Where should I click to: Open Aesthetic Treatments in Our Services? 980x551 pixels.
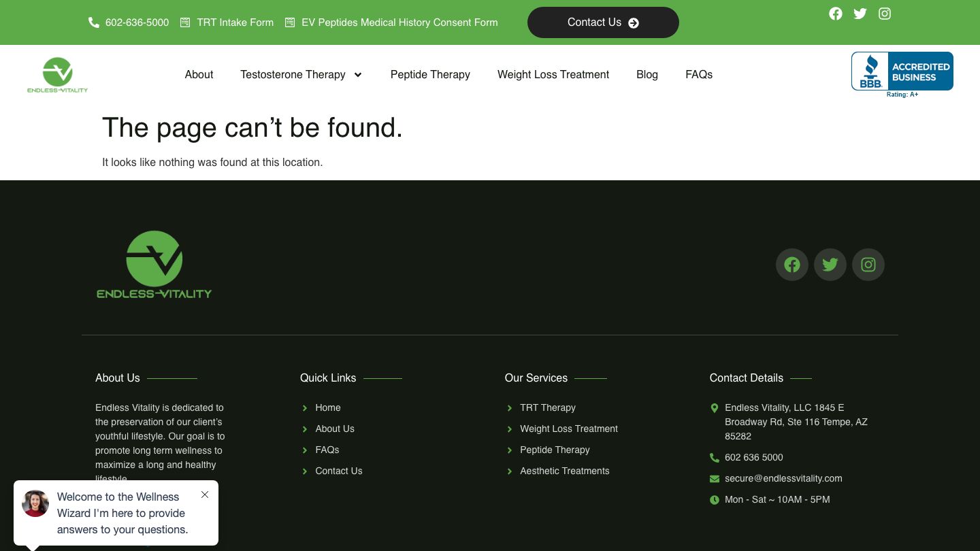pyautogui.click(x=564, y=471)
